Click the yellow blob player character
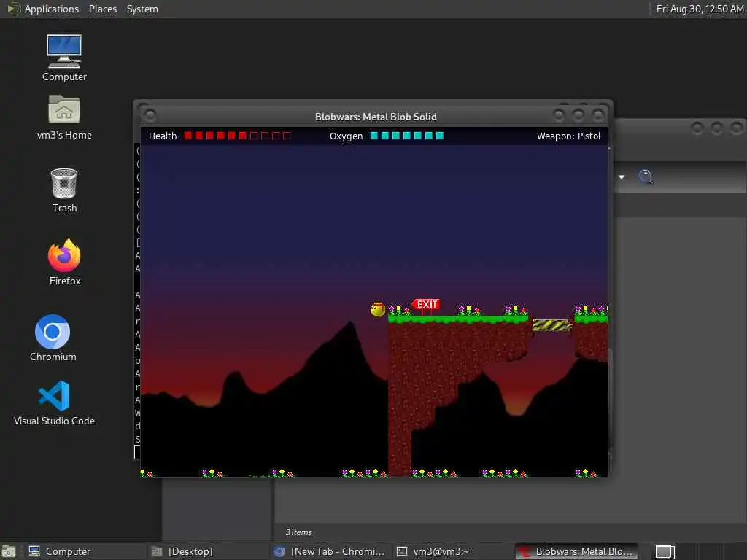 coord(378,309)
